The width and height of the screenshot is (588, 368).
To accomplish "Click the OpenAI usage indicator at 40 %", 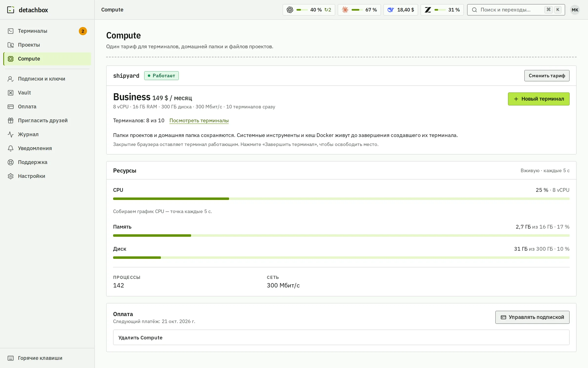I will click(x=309, y=10).
